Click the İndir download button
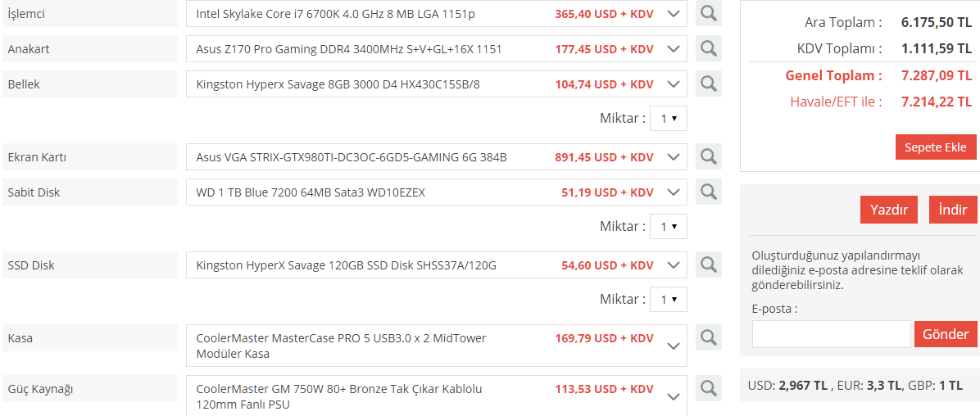Viewport: 980px width, 416px height. point(952,210)
